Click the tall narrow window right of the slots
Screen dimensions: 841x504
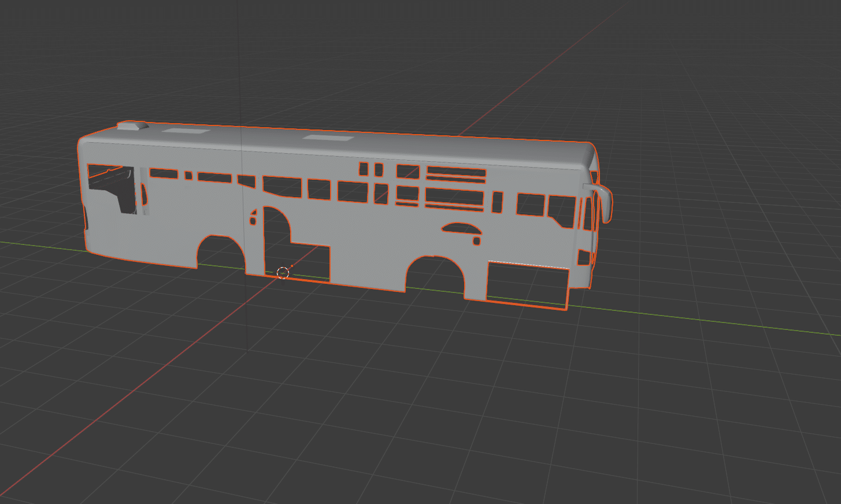click(497, 202)
